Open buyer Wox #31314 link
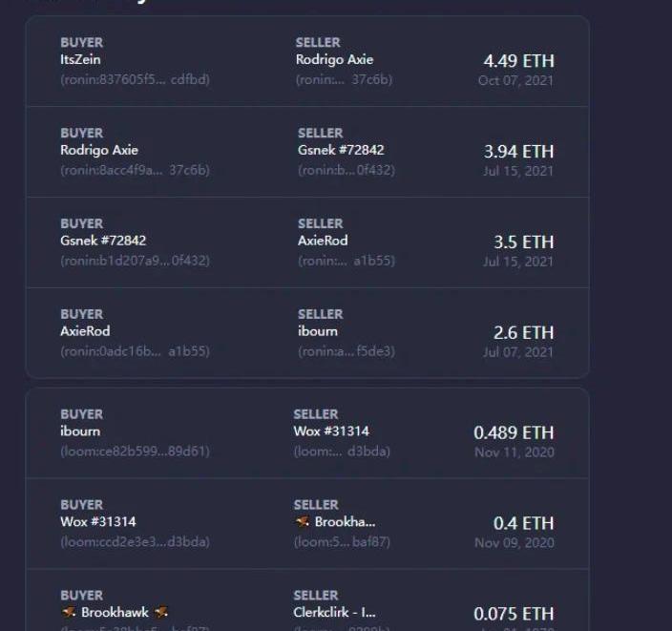672x631 pixels. click(97, 521)
